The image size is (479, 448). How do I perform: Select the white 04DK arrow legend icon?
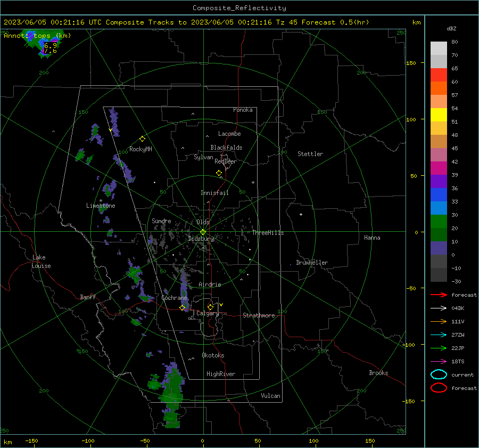click(439, 308)
